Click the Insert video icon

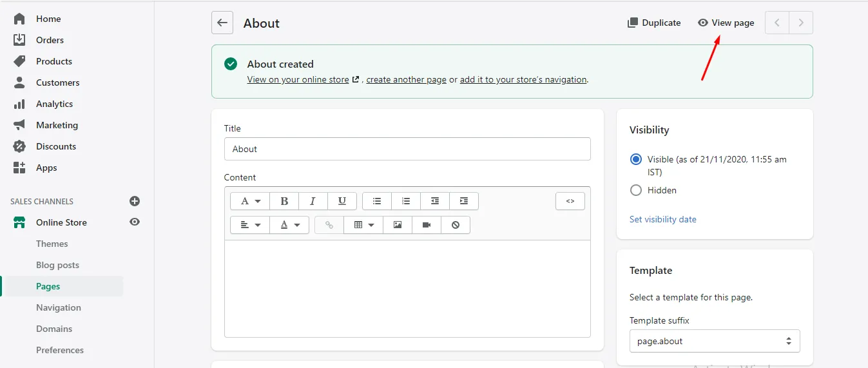tap(427, 225)
